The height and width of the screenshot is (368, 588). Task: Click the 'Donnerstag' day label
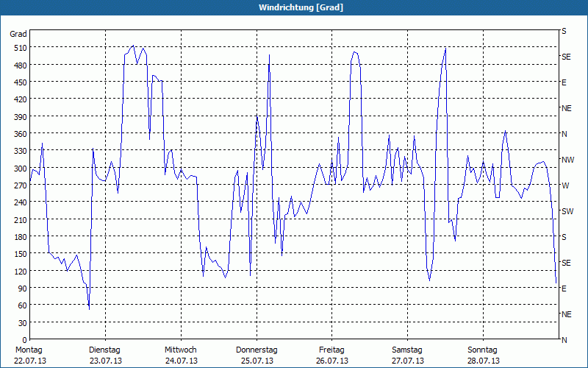coord(257,350)
